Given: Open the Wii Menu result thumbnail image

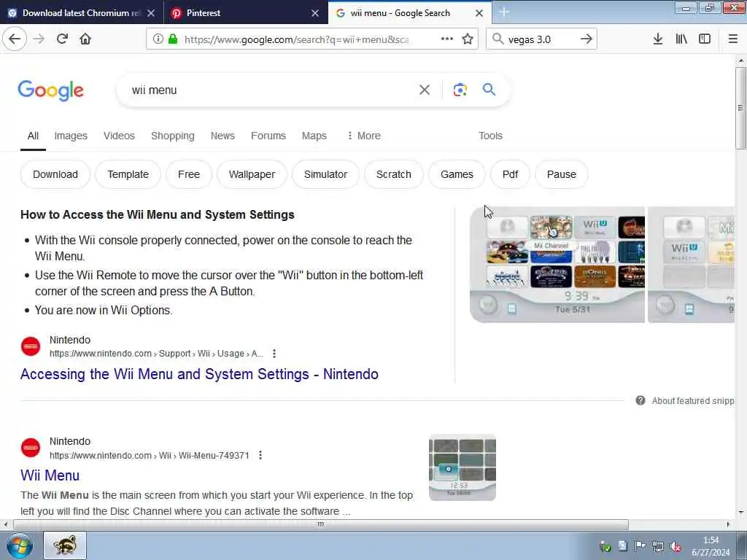Looking at the screenshot, I should click(462, 467).
